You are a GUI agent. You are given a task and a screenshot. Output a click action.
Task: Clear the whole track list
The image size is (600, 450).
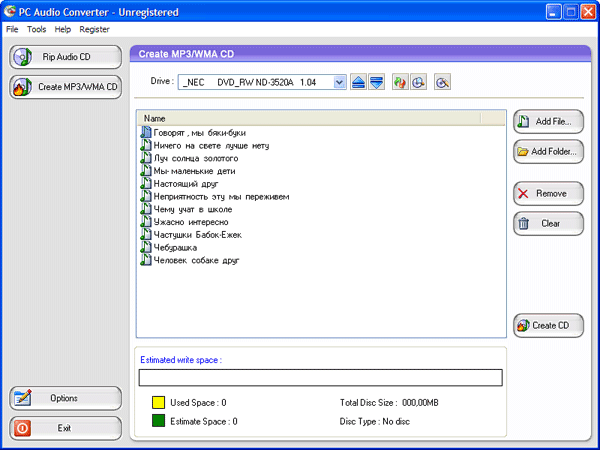pyautogui.click(x=548, y=223)
